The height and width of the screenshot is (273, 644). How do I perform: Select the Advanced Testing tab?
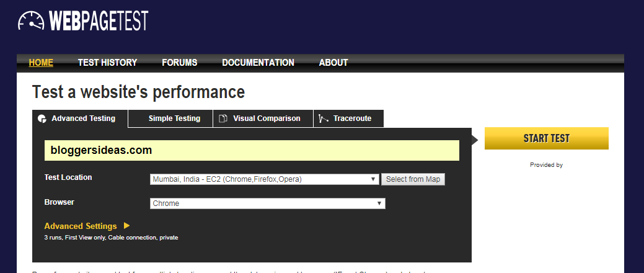(x=80, y=119)
